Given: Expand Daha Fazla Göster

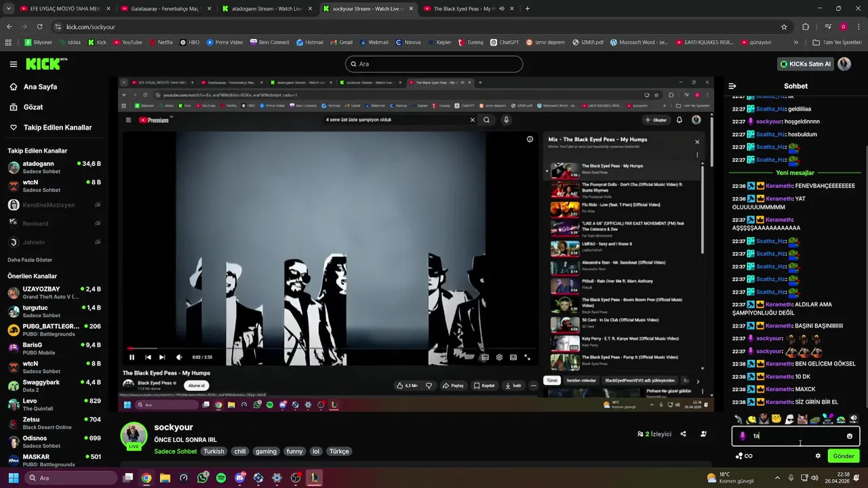Looking at the screenshot, I should tap(30, 260).
